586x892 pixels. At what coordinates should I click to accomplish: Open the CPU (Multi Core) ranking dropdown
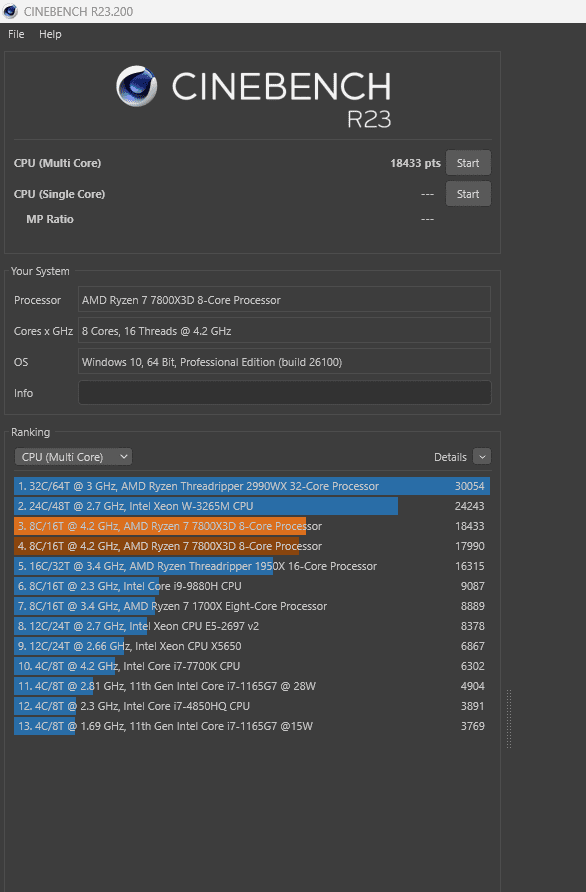click(73, 457)
